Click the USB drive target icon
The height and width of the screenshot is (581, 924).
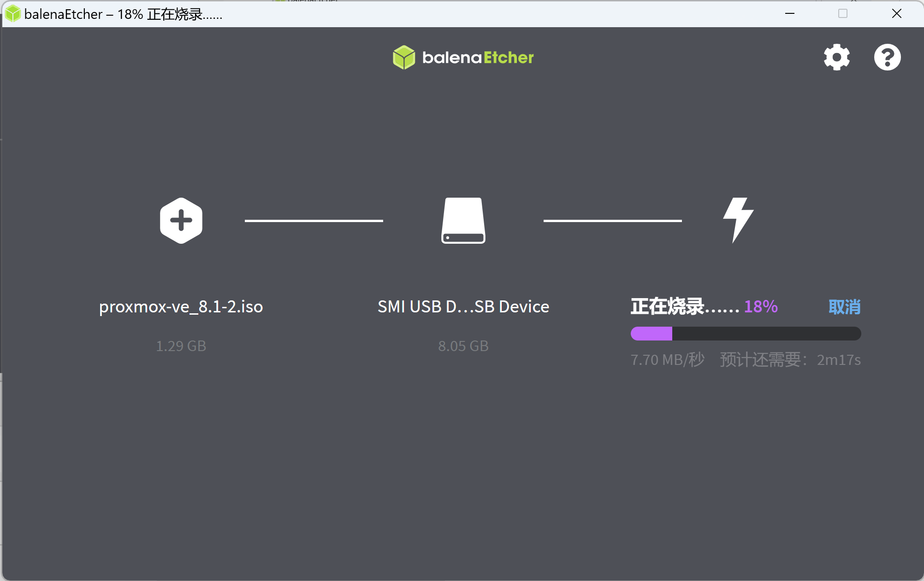pyautogui.click(x=463, y=220)
